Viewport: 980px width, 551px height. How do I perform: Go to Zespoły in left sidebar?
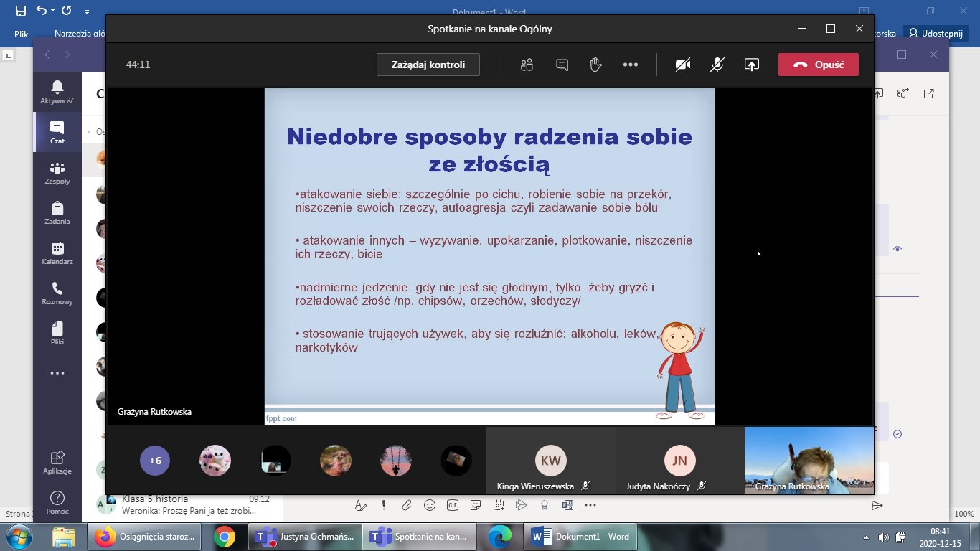pos(57,173)
